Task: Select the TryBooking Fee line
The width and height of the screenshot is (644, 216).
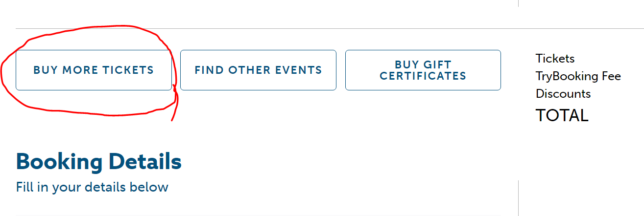Action: click(x=578, y=76)
